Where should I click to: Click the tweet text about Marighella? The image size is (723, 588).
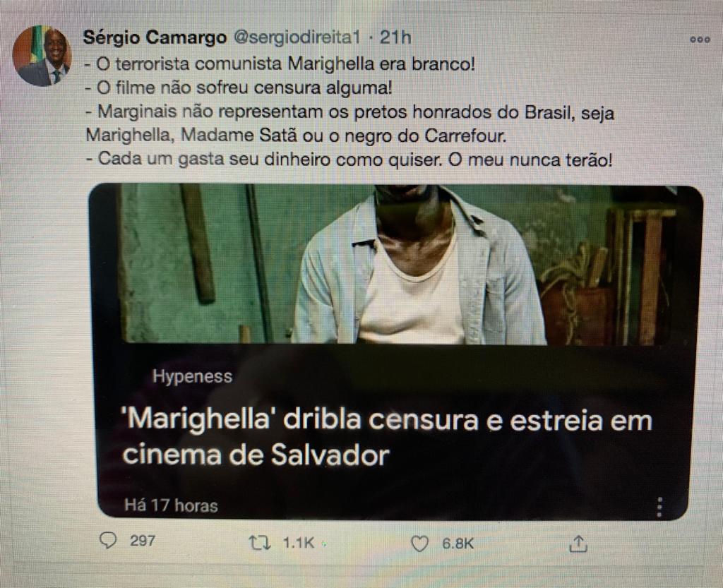350,112
